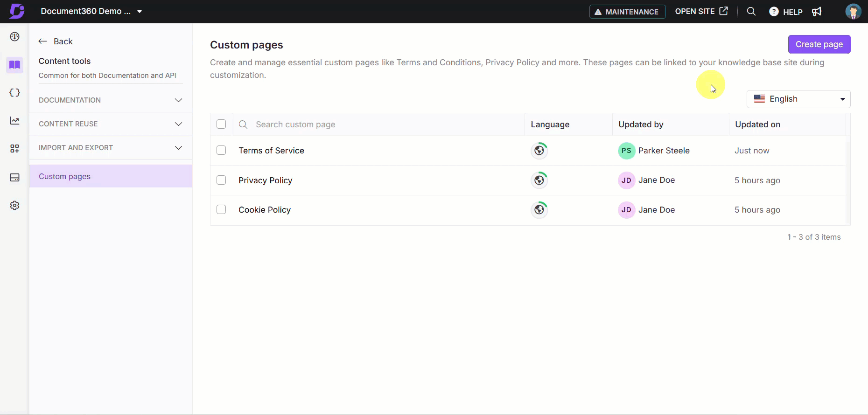Viewport: 868px width, 415px height.
Task: Expand the DOCUMENTATION section chevron
Action: click(x=178, y=100)
